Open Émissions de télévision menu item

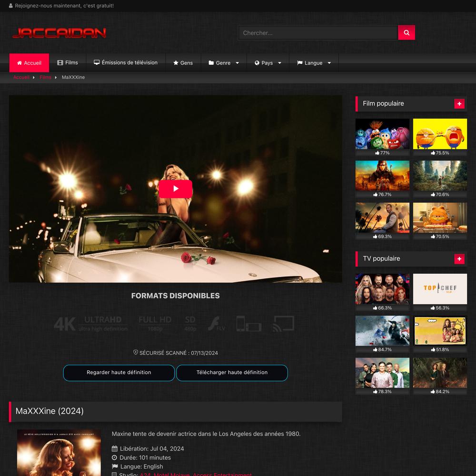126,62
